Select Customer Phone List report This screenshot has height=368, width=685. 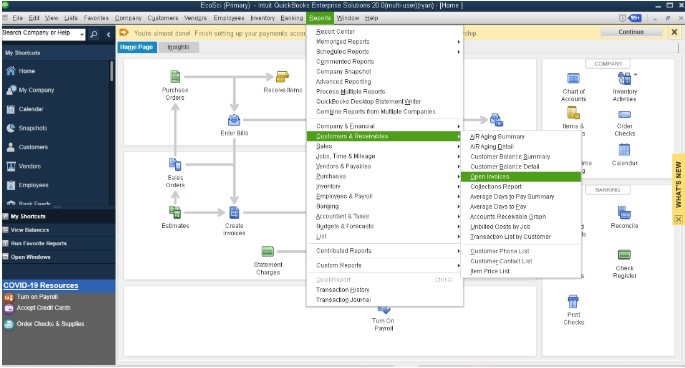(x=521, y=251)
